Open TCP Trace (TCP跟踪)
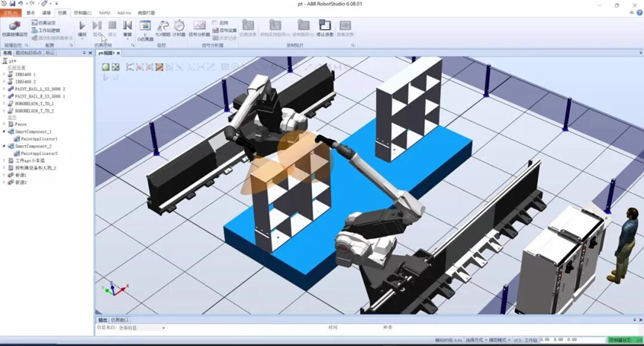This screenshot has height=346, width=644. 162,29
